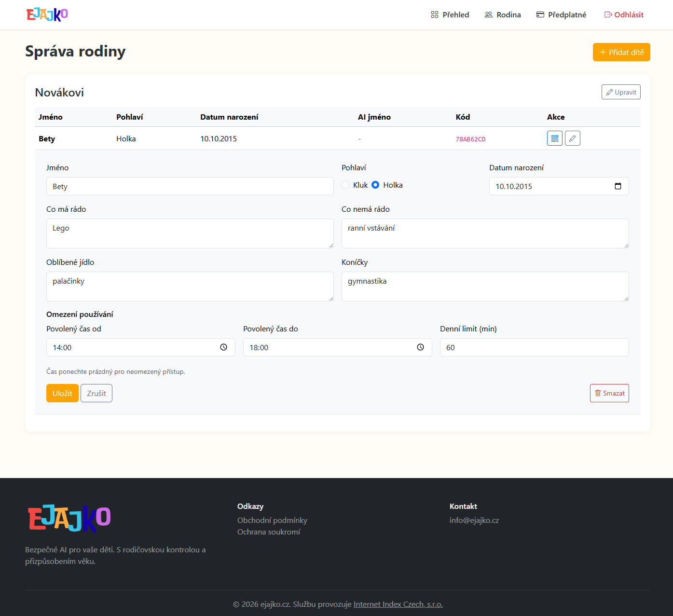Open clock picker for Povolený čas do

tap(420, 347)
